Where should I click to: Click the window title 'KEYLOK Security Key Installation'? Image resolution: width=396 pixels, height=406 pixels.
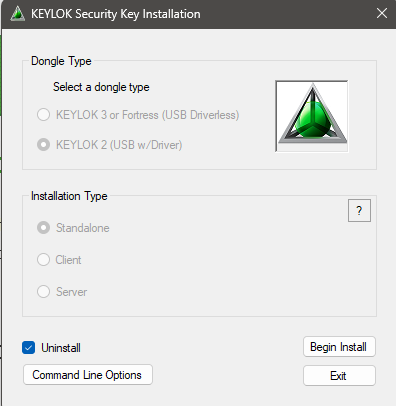coord(116,14)
